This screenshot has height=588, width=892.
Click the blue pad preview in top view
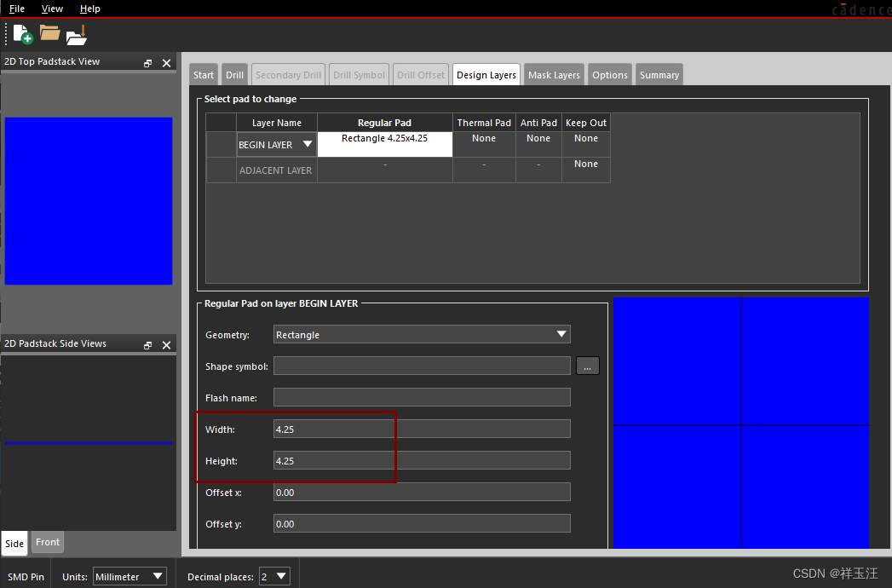pyautogui.click(x=89, y=201)
